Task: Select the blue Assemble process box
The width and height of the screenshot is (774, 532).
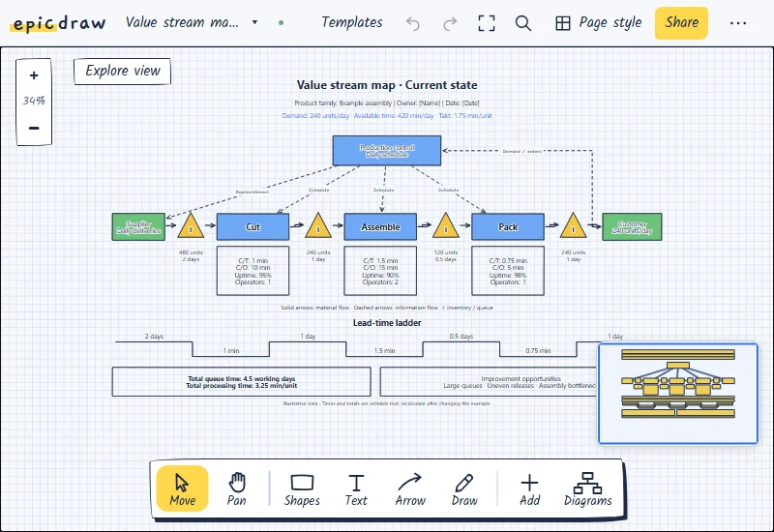Action: click(380, 227)
